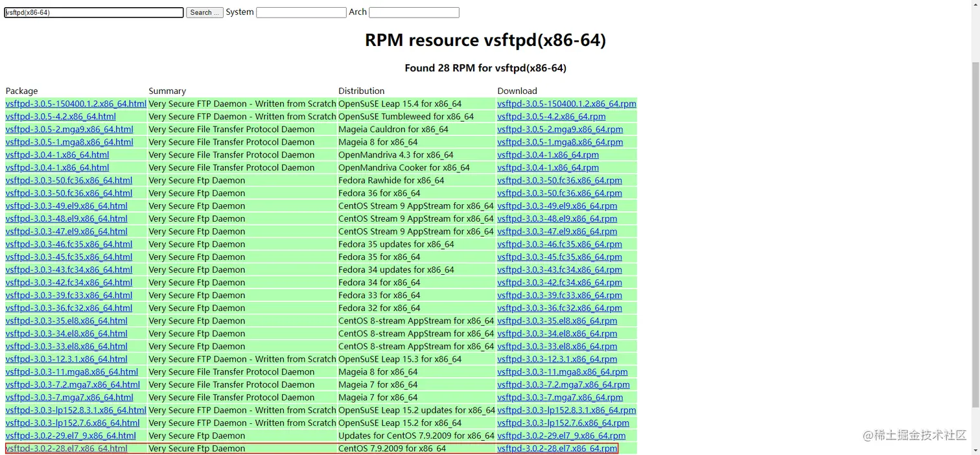
Task: Open vsftpd-3.0.3-48.el9.x86_64.html link
Action: tap(67, 218)
